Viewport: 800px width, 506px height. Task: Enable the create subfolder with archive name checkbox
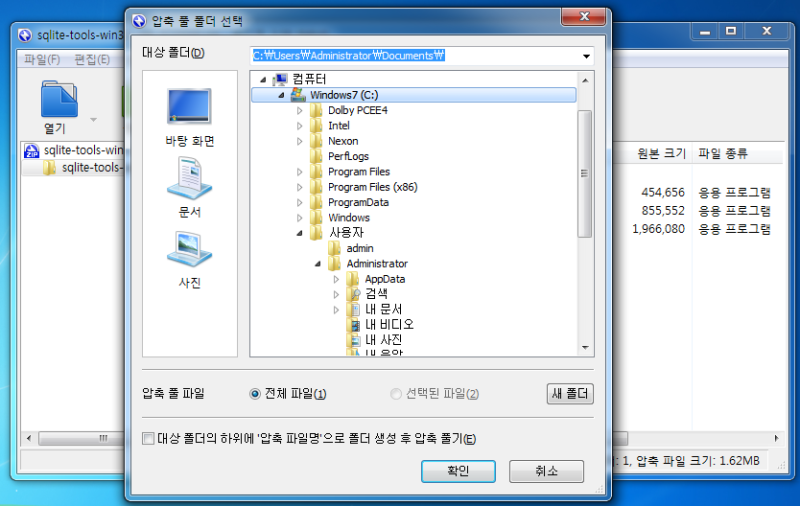(x=148, y=439)
